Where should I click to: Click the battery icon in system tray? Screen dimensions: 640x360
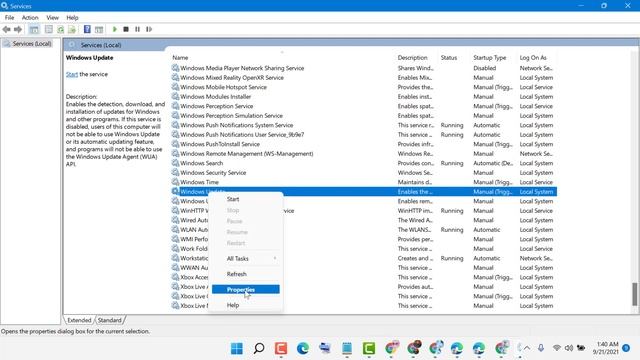(x=581, y=348)
